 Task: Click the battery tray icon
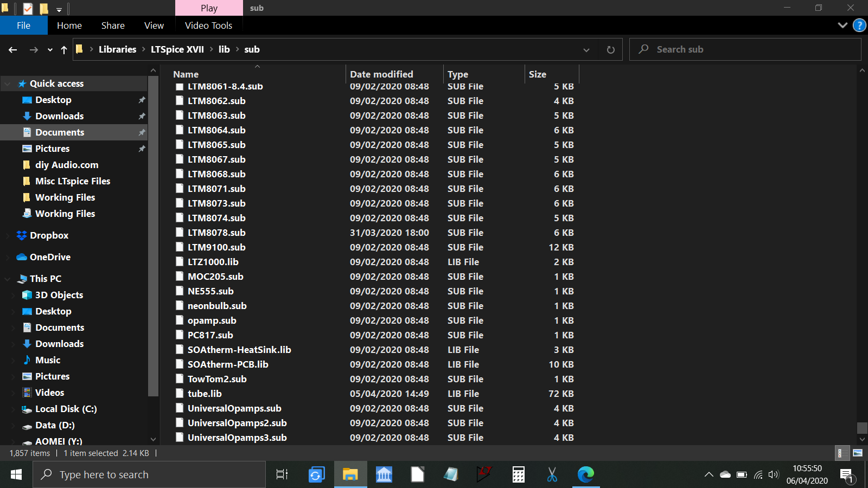pyautogui.click(x=742, y=475)
